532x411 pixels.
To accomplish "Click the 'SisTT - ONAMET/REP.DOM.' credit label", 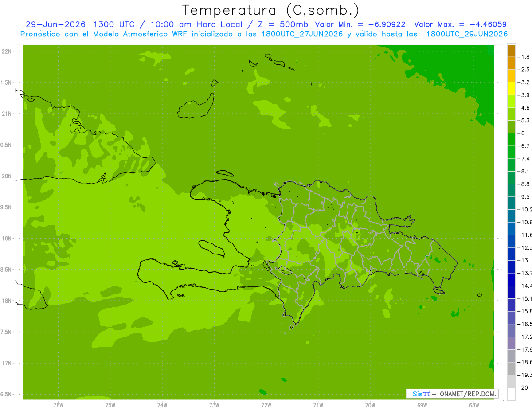I will click(452, 394).
